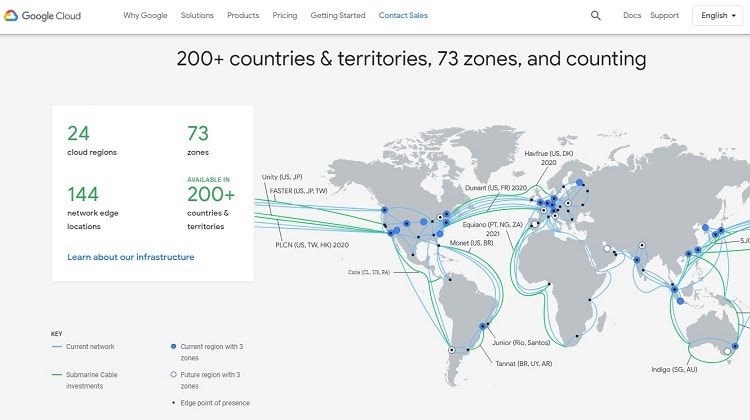Click the Dunant (US, FR) 2020 label

pos(496,188)
